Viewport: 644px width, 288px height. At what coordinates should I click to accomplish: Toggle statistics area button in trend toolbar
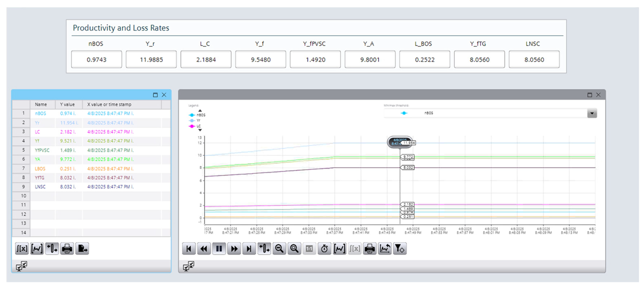coord(339,249)
